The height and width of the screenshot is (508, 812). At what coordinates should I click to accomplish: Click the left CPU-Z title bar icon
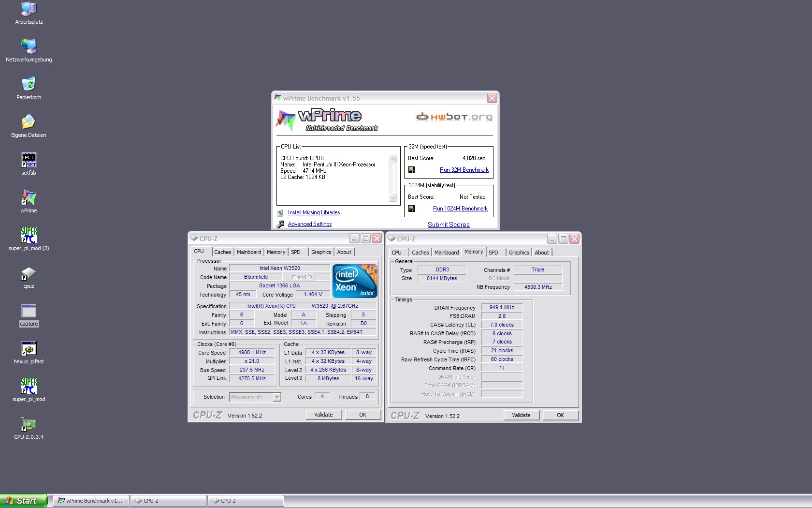194,239
